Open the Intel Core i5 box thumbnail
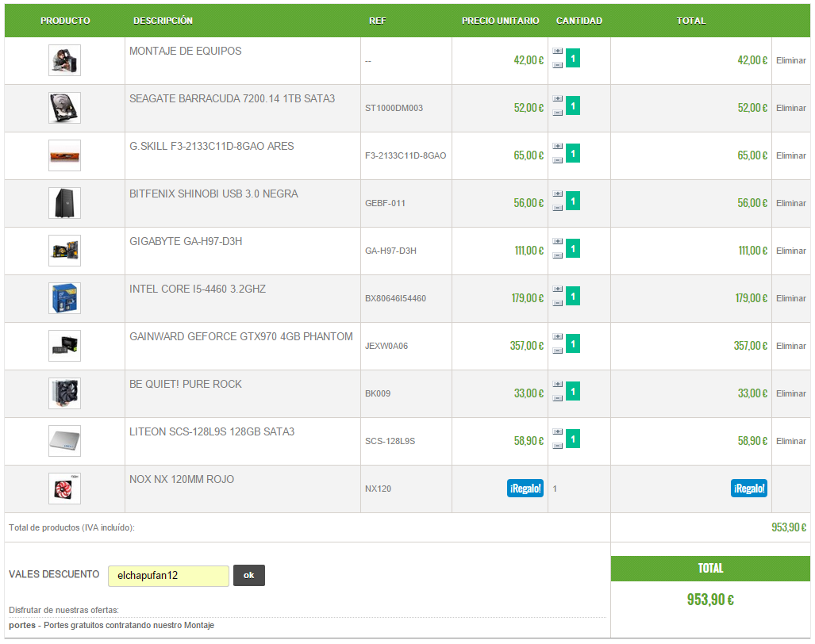Viewport: 815px width, 644px height. pos(64,298)
